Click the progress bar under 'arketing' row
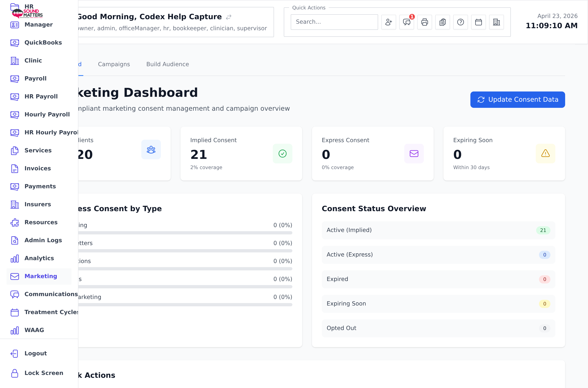Image resolution: width=588 pixels, height=388 pixels. pyautogui.click(x=185, y=305)
